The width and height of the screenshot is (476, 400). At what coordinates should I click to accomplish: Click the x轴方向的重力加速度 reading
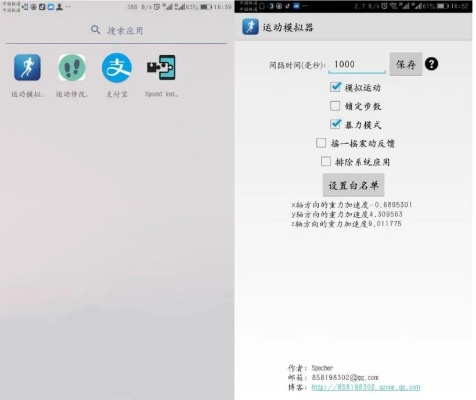pos(352,205)
